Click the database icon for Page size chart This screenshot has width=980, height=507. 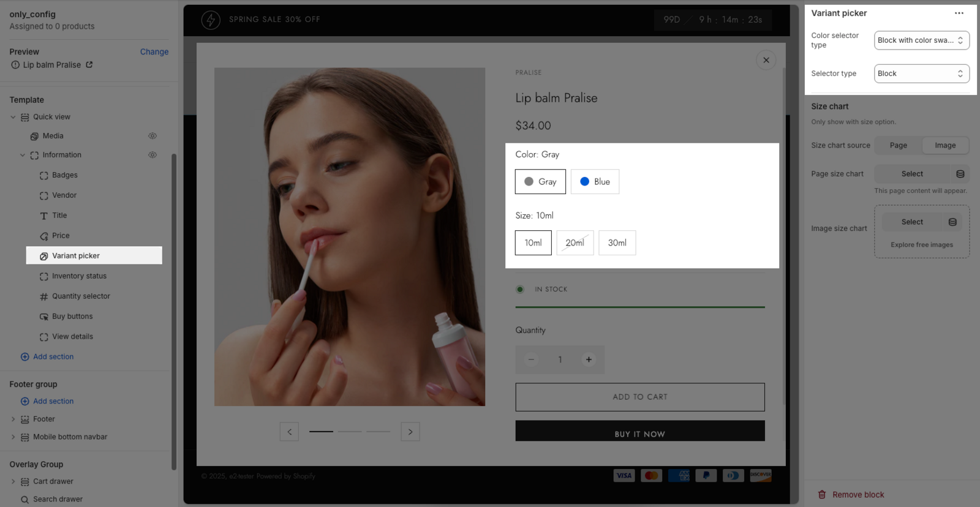(960, 174)
